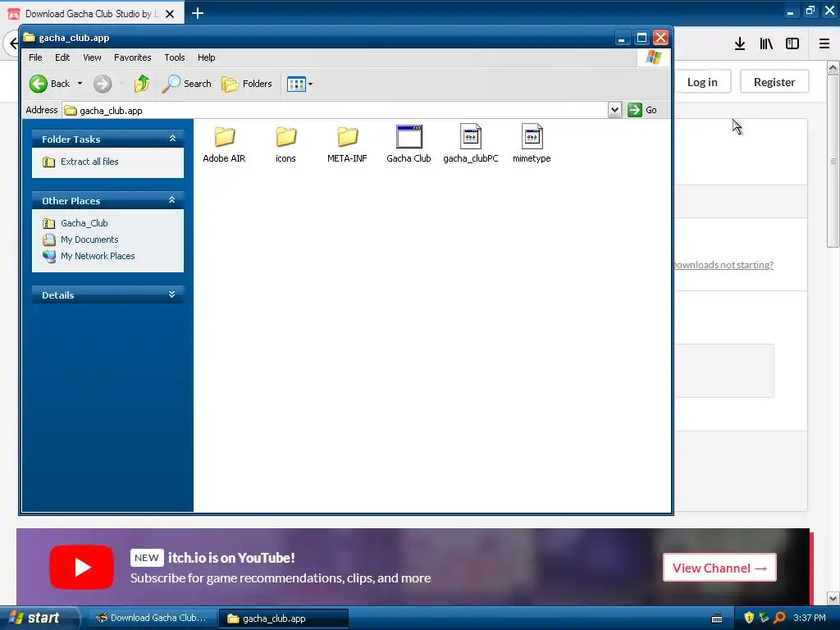Click the Extract all files zip icon

(x=48, y=162)
